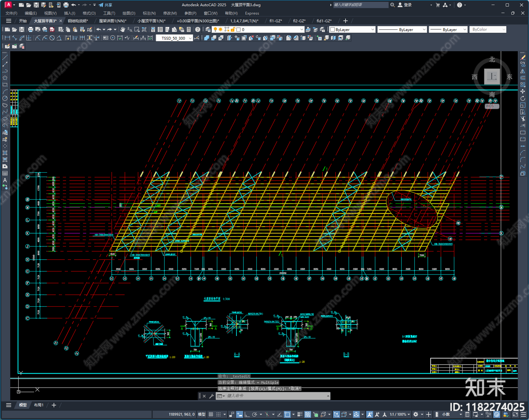
Task: Expand the TSSD_50_300 dimension style dropdown
Action: click(x=190, y=38)
